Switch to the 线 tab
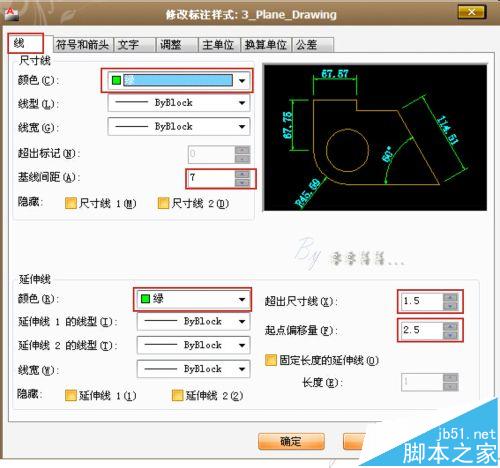500x468 pixels. pyautogui.click(x=26, y=43)
